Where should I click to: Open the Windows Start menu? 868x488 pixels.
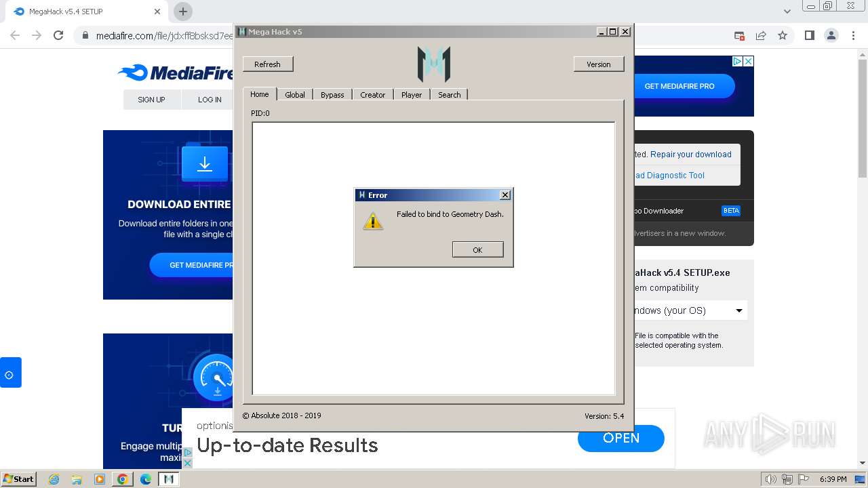[19, 479]
